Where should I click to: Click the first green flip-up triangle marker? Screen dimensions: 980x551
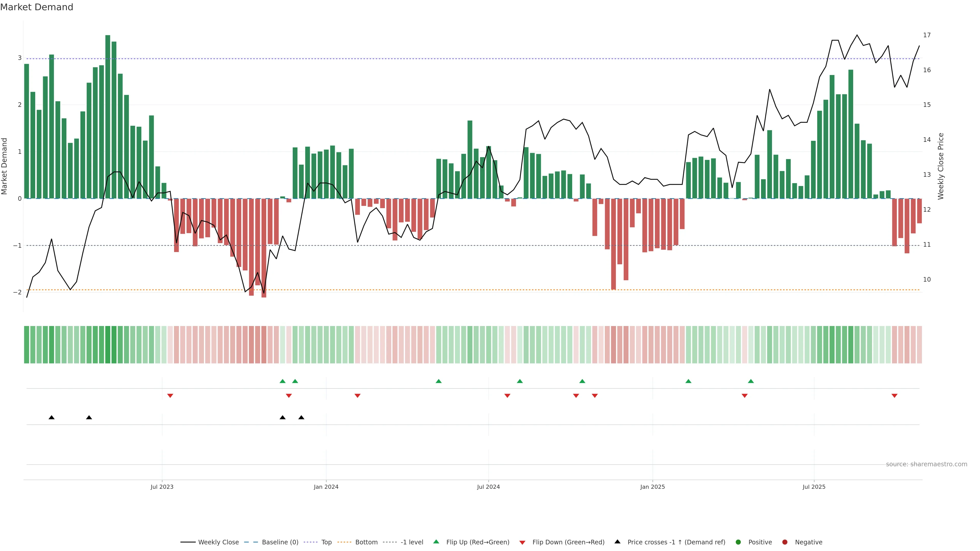coord(282,381)
